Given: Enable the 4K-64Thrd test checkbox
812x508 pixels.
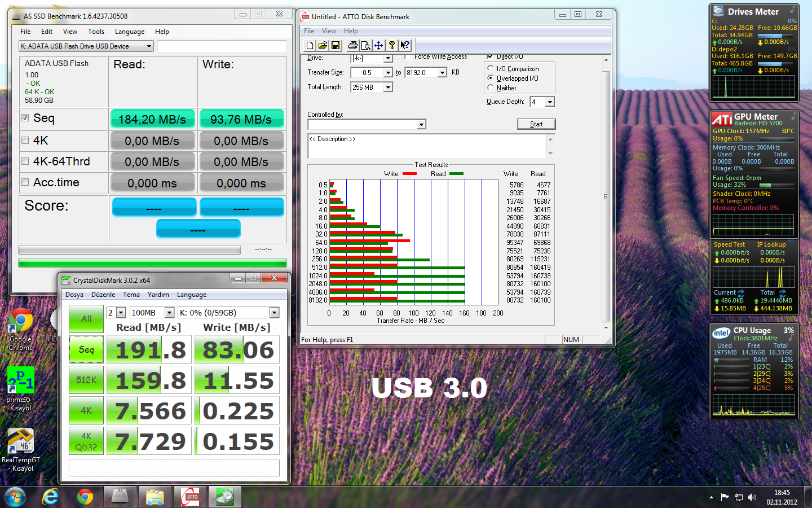Looking at the screenshot, I should coord(25,161).
